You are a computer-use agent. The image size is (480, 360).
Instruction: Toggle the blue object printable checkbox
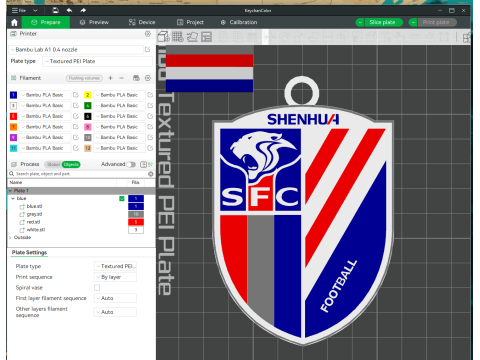[x=122, y=199]
